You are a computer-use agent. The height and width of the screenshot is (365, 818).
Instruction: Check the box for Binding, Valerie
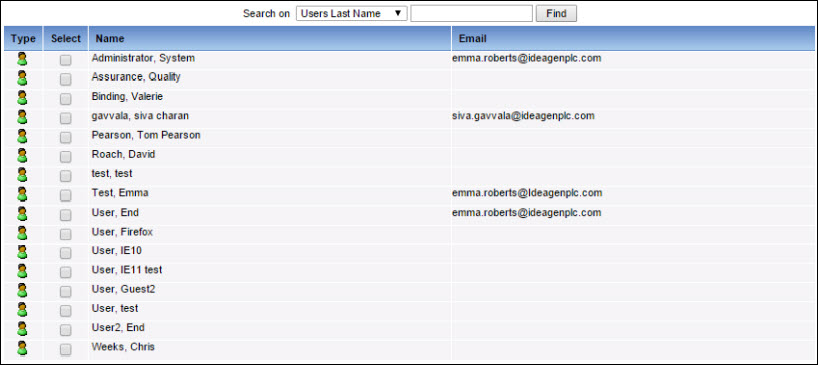tap(65, 99)
